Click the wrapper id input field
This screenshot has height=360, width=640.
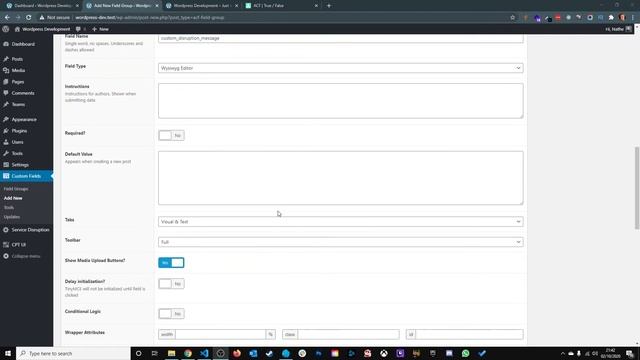(469, 334)
